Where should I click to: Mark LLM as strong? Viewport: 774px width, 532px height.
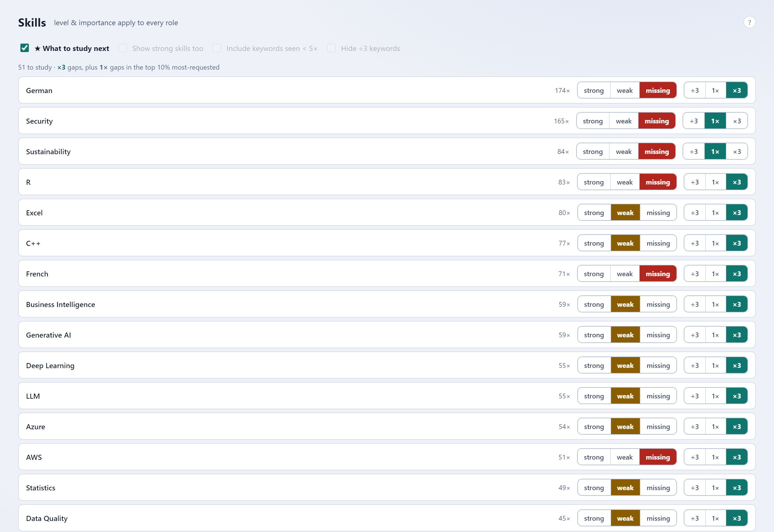click(x=594, y=396)
